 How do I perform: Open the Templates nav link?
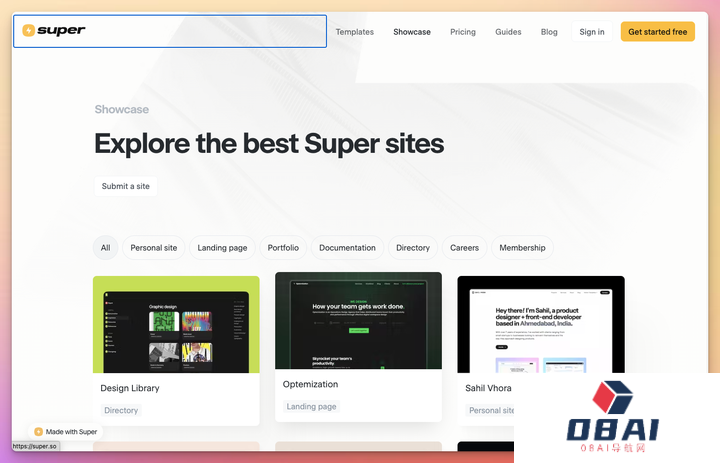coord(354,32)
